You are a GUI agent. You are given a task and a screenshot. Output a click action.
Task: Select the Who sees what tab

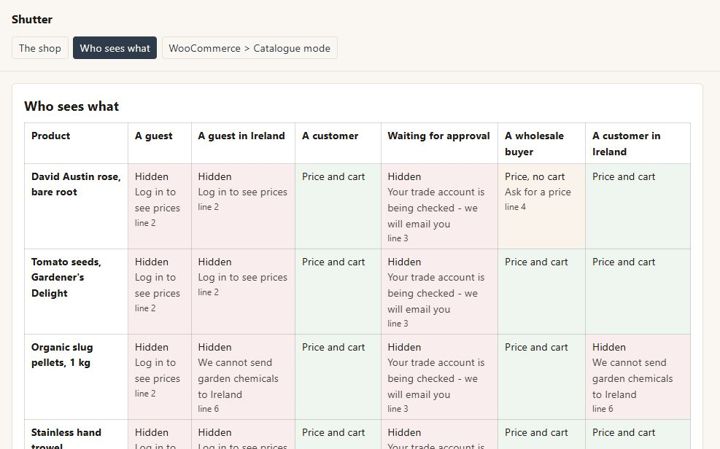[115, 48]
